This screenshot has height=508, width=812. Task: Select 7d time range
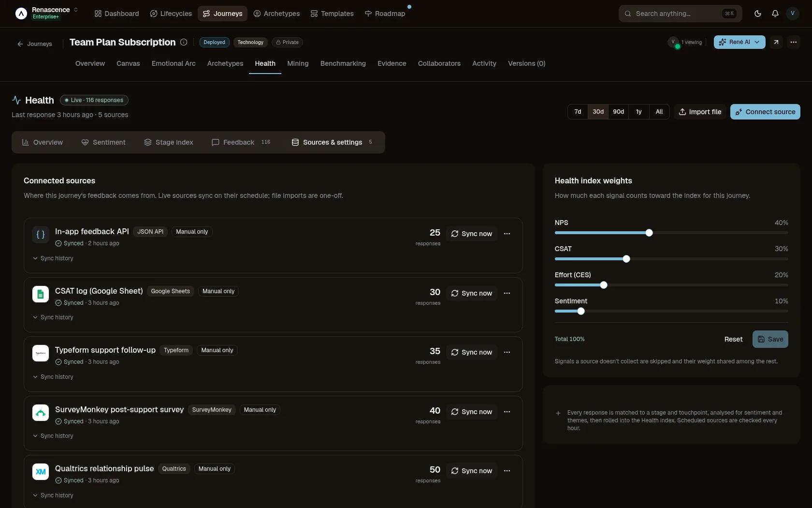[x=578, y=112]
